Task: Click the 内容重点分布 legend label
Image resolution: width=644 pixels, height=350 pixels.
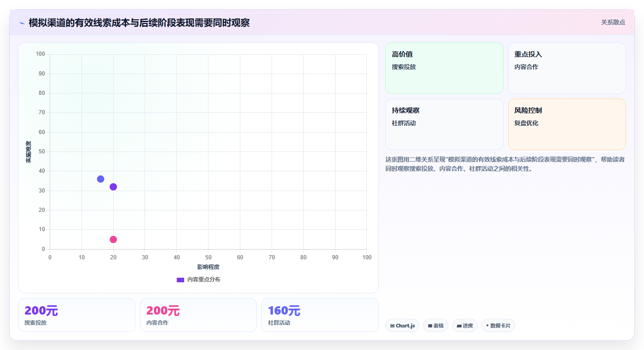Action: coord(203,280)
